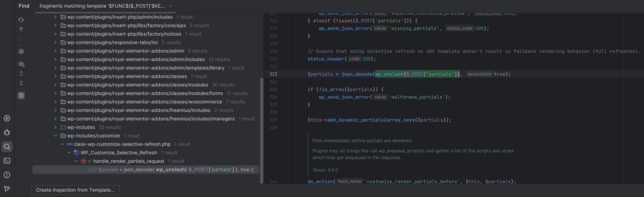Open the Git tool window icon
This screenshot has height=197, width=644.
(x=7, y=189)
